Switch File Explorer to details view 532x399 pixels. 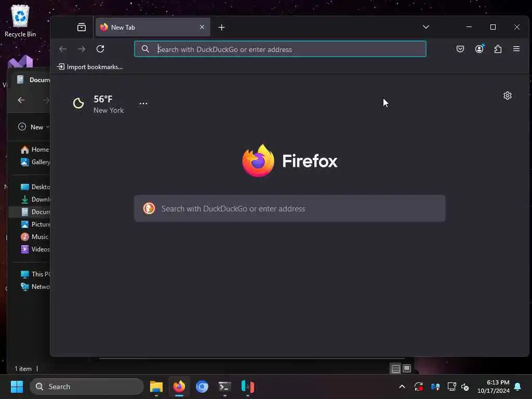[395, 368]
